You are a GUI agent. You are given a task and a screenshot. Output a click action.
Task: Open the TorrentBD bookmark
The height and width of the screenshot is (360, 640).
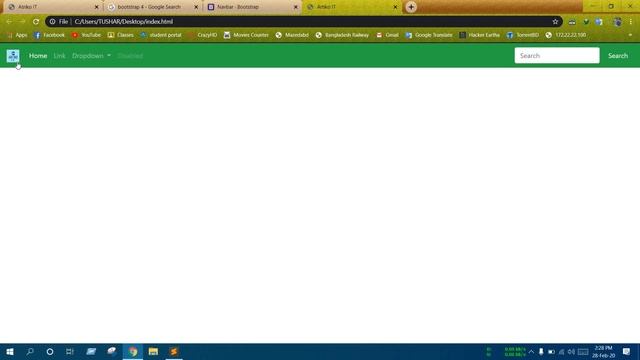click(523, 35)
